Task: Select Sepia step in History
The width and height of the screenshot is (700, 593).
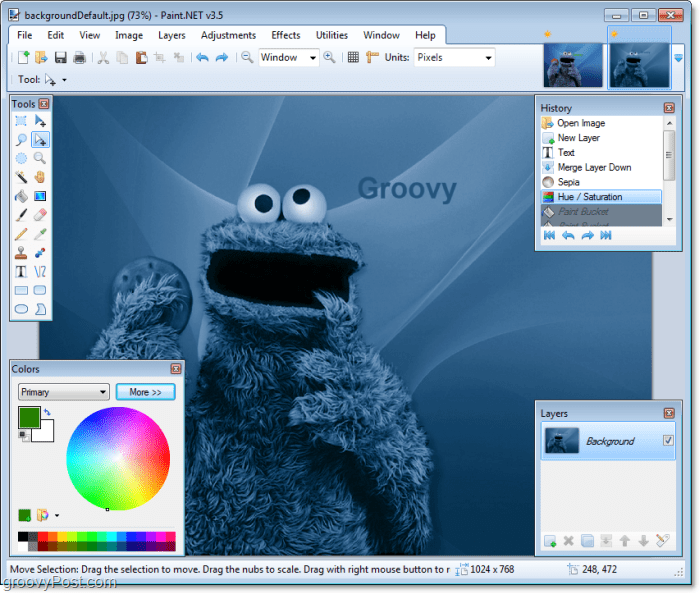Action: [601, 182]
